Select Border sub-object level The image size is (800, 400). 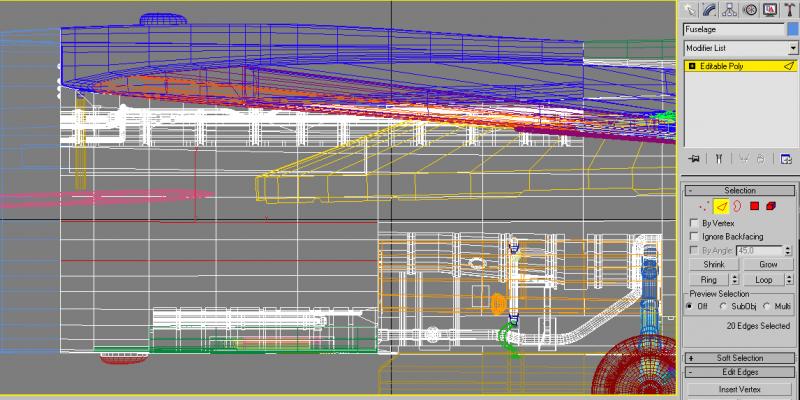coord(737,206)
